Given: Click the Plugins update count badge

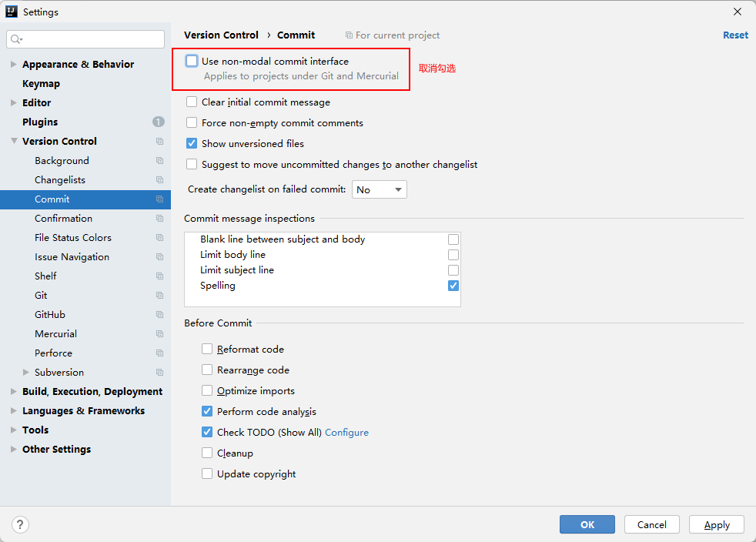Looking at the screenshot, I should [x=158, y=122].
